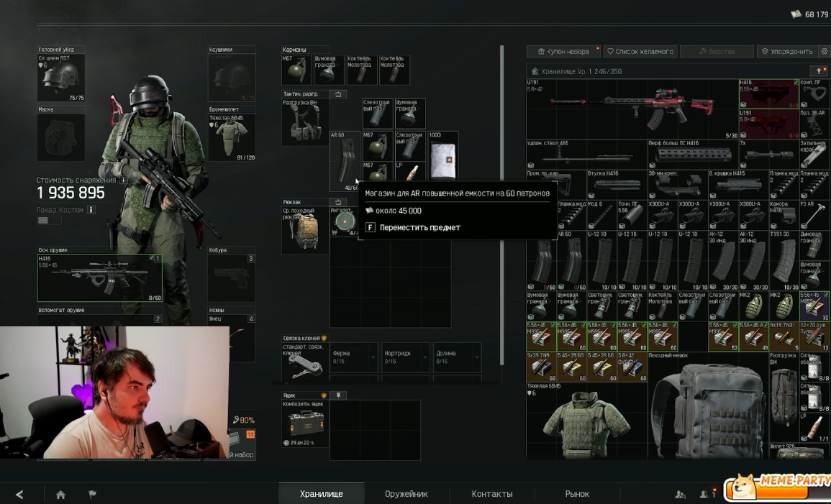831x504 pixels.
Task: Select the Точн. ПГ 5.56 muzzle device
Action: tap(633, 215)
